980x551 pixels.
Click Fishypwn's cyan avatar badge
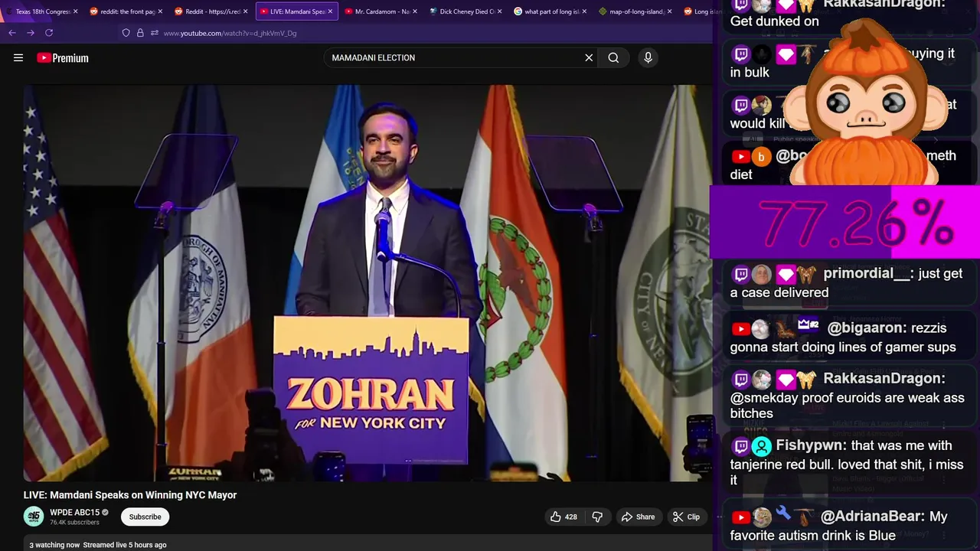point(762,446)
